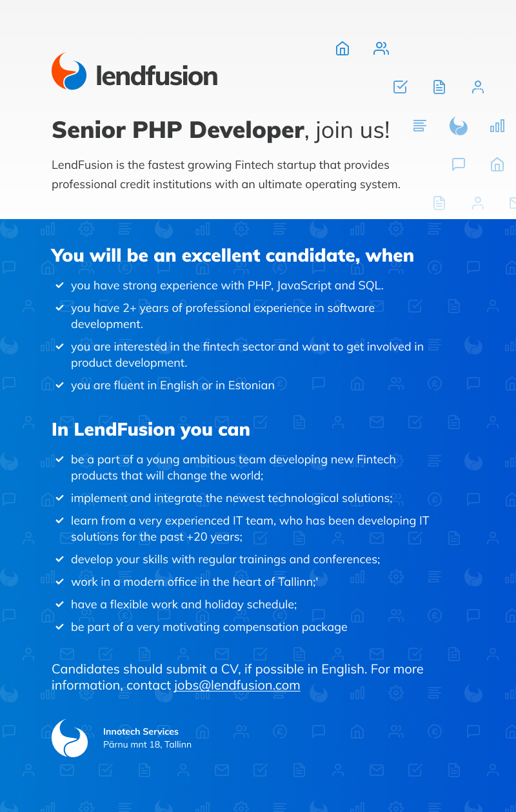This screenshot has width=516, height=812.
Task: Click the Innotech Services company name
Action: [x=141, y=731]
